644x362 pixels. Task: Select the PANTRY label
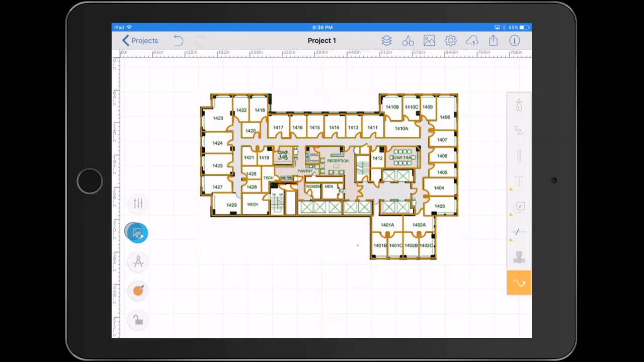[x=305, y=171]
